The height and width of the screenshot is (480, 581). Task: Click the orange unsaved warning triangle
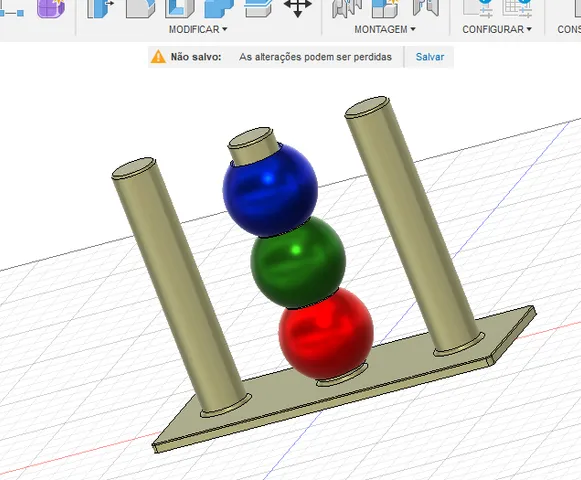coord(158,57)
